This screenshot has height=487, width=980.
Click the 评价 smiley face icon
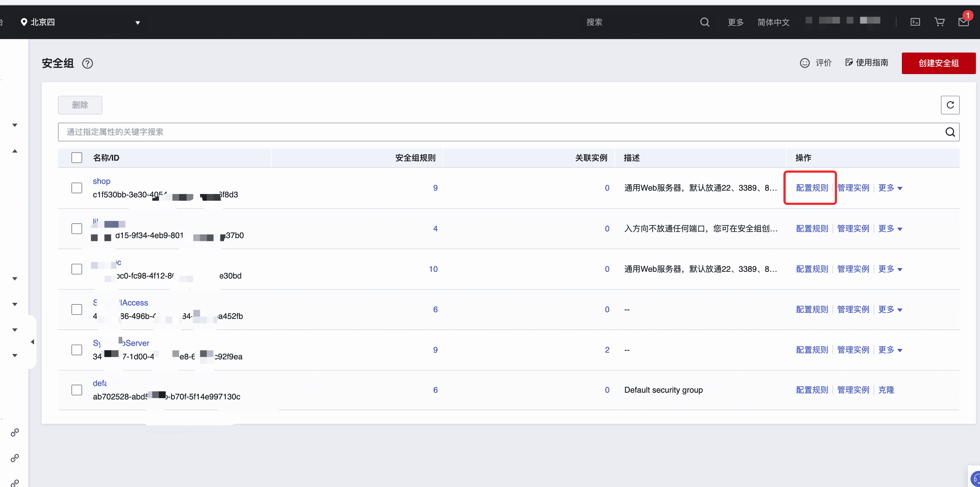[x=805, y=63]
